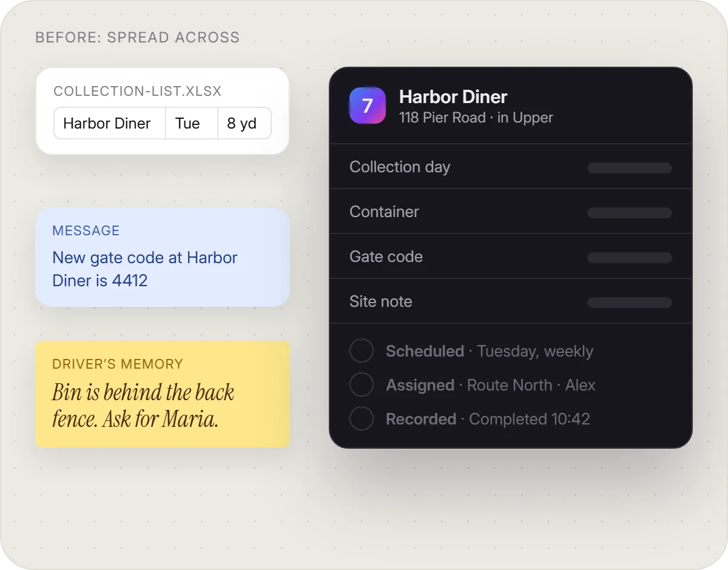This screenshot has width=728, height=570.
Task: Select the Container row
Action: 510,212
